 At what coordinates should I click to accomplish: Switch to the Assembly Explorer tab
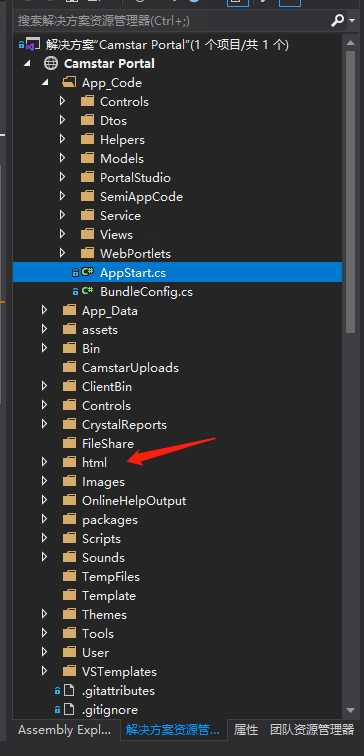[x=65, y=729]
